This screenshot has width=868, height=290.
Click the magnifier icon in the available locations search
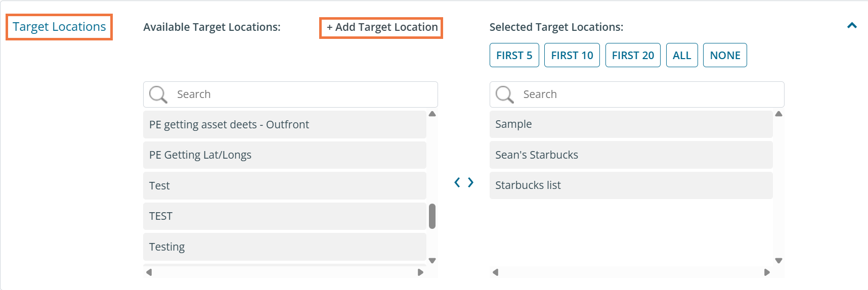point(158,94)
